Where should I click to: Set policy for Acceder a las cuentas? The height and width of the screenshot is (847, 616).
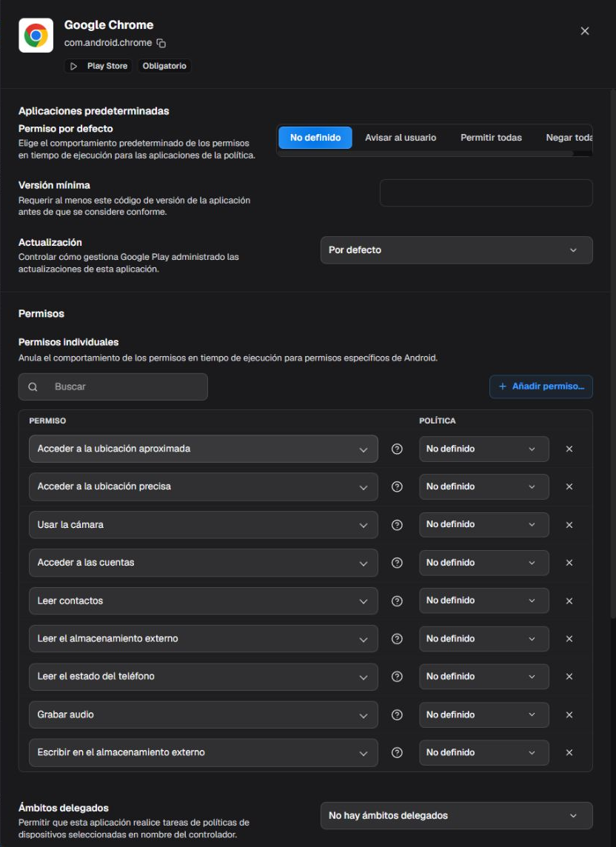(x=484, y=563)
